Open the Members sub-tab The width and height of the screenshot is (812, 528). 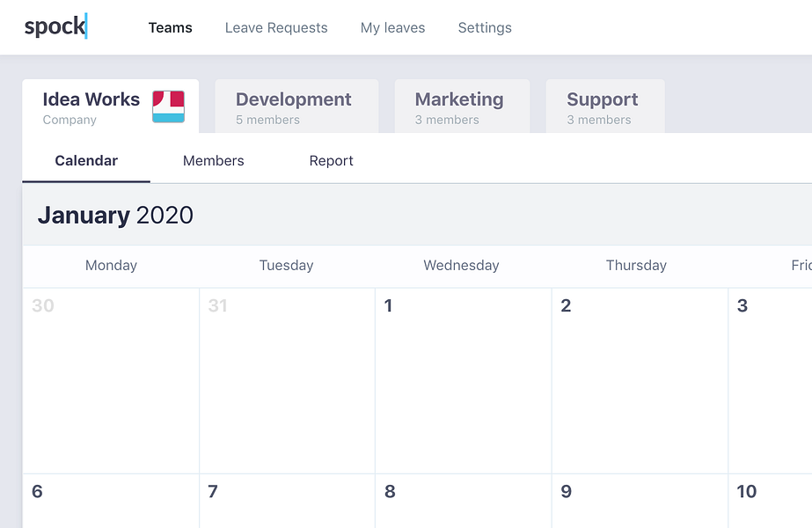(214, 161)
